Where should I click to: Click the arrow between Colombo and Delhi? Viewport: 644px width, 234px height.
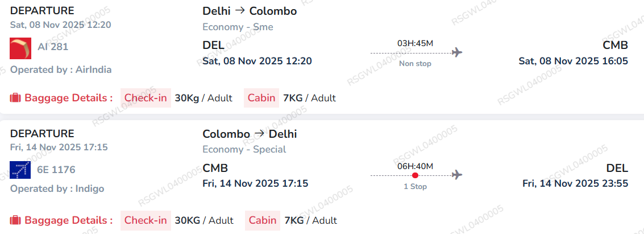click(259, 134)
